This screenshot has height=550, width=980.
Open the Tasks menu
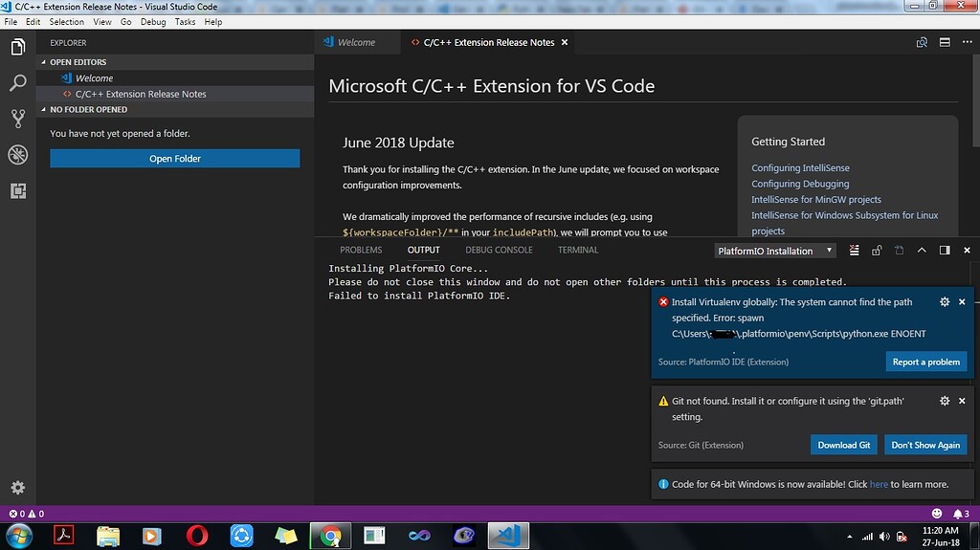coord(185,22)
